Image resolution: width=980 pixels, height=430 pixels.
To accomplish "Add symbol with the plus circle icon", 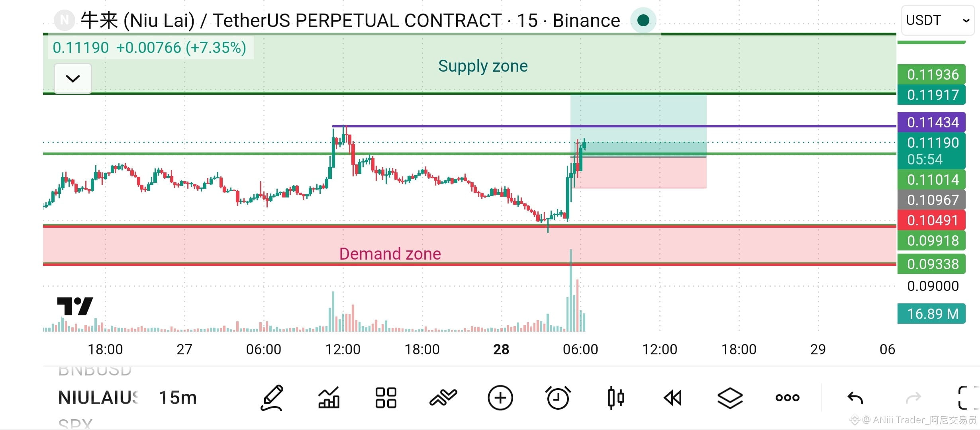I will pos(500,397).
